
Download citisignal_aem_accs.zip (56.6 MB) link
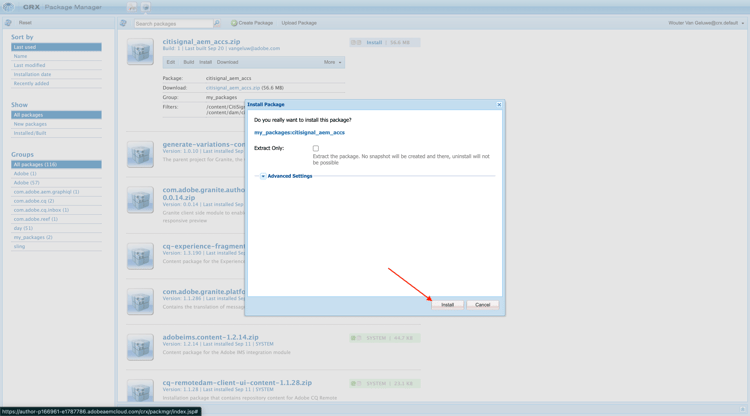tap(233, 88)
